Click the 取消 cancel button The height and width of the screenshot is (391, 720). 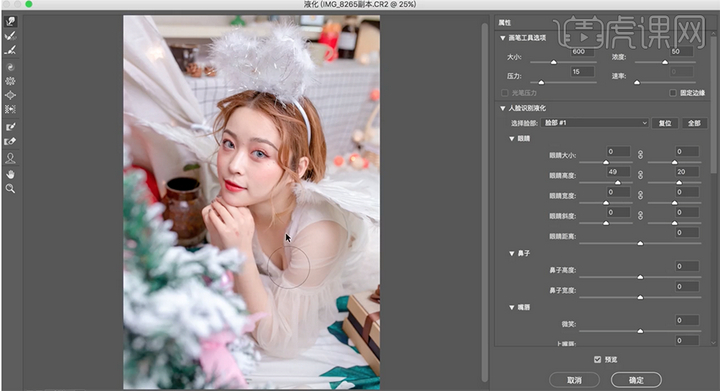574,380
